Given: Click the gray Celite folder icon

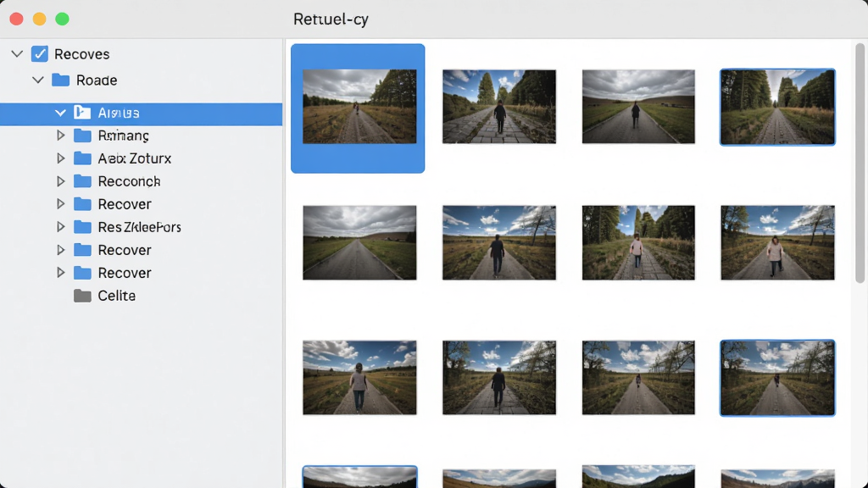Looking at the screenshot, I should coord(82,296).
